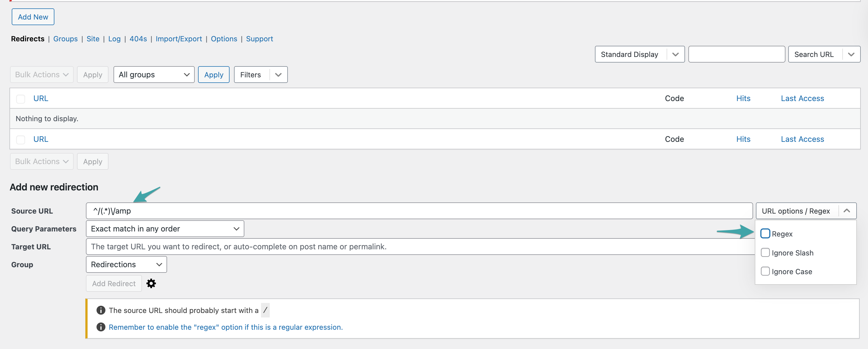Open Query Parameters match dropdown

pos(165,229)
